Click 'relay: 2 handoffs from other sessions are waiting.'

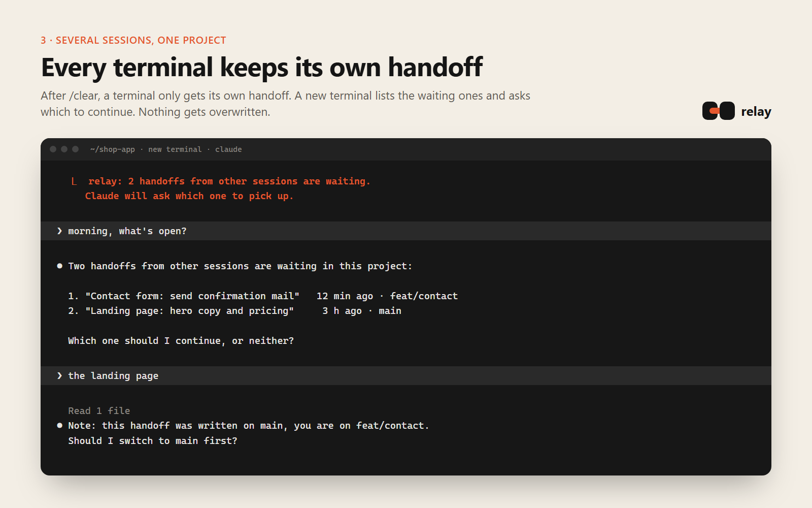coord(229,181)
